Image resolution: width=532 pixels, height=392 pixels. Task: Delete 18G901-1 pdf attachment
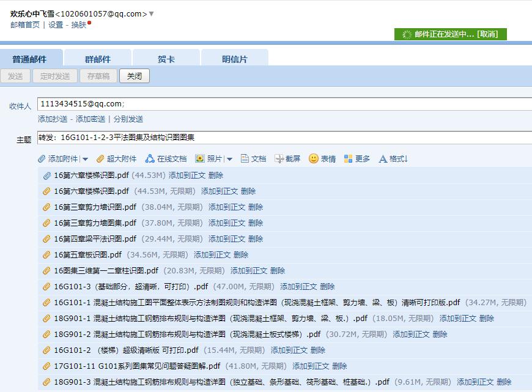[x=487, y=319]
